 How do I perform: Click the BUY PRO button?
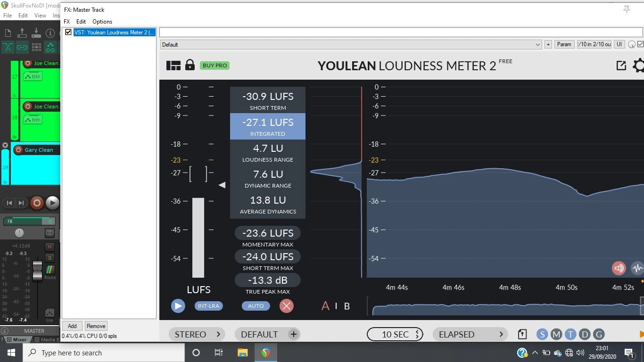[x=215, y=66]
